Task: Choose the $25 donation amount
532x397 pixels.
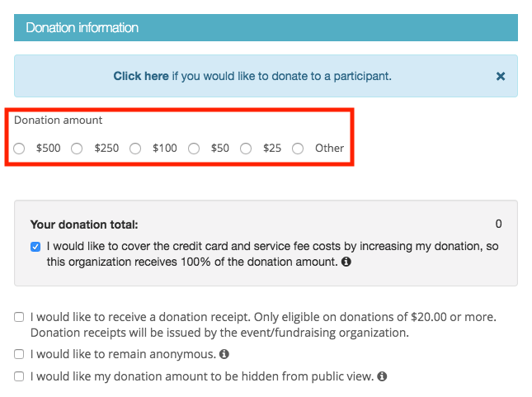Action: (246, 149)
